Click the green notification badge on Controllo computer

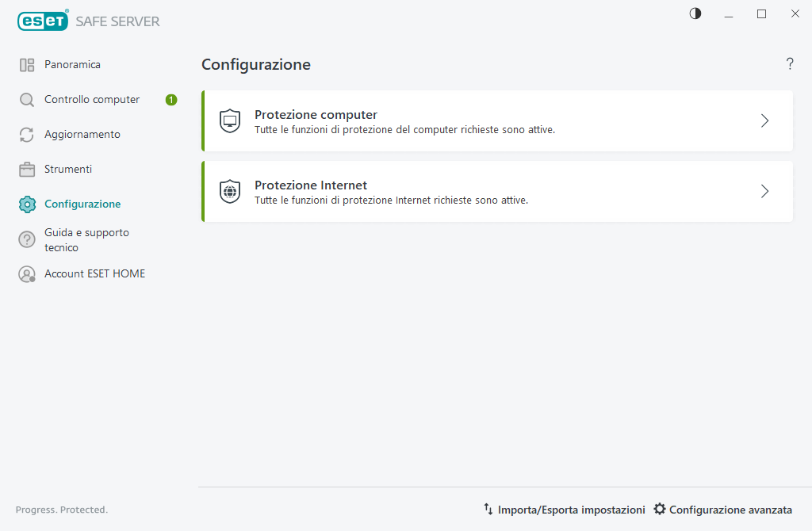point(171,100)
